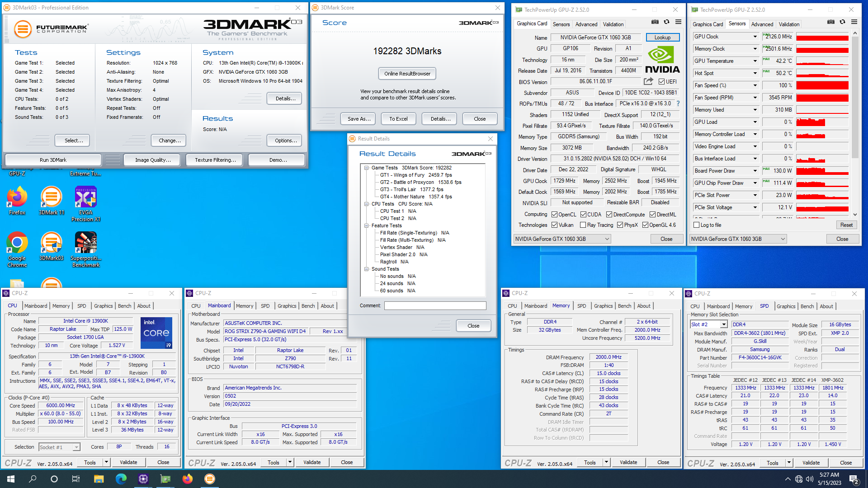Click the GPU-Z screenshot camera icon in Graphics Card window
Image resolution: width=868 pixels, height=488 pixels.
(x=655, y=22)
